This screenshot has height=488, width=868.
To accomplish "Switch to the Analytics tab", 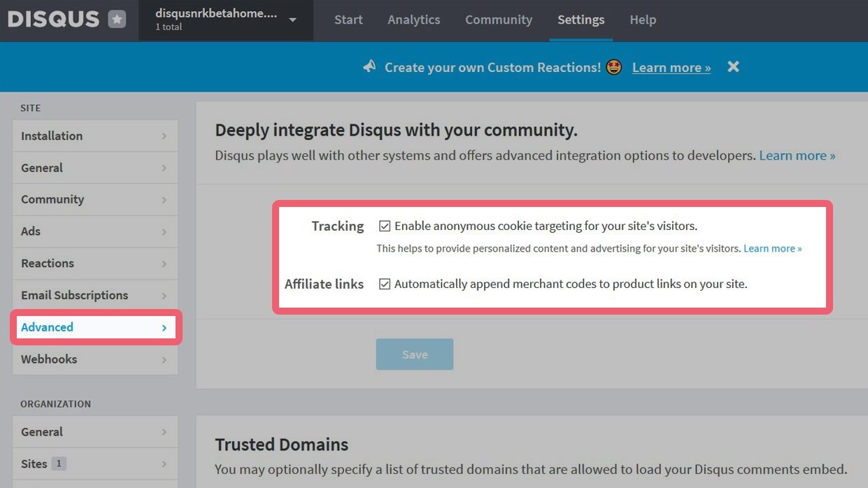I will click(413, 20).
